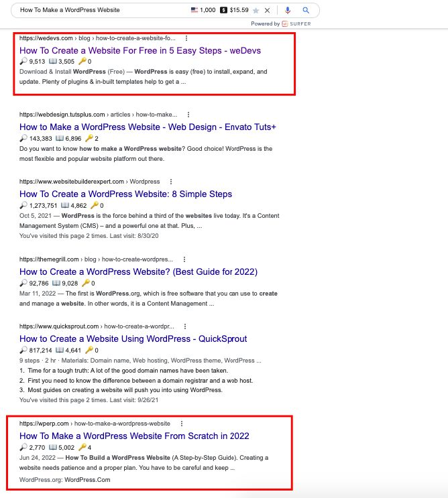448x498 pixels.
Task: Open three-dot menu for themegrill.com result
Action: point(184,259)
